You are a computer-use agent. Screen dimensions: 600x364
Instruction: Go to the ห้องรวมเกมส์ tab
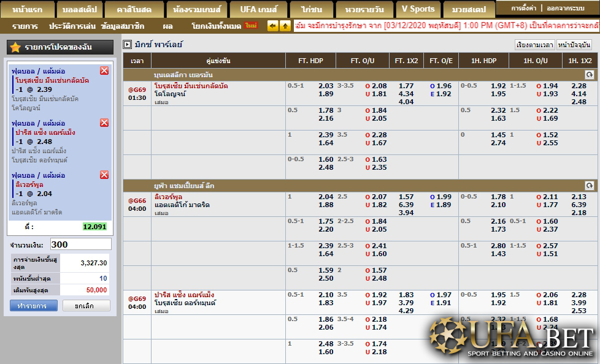(x=197, y=9)
